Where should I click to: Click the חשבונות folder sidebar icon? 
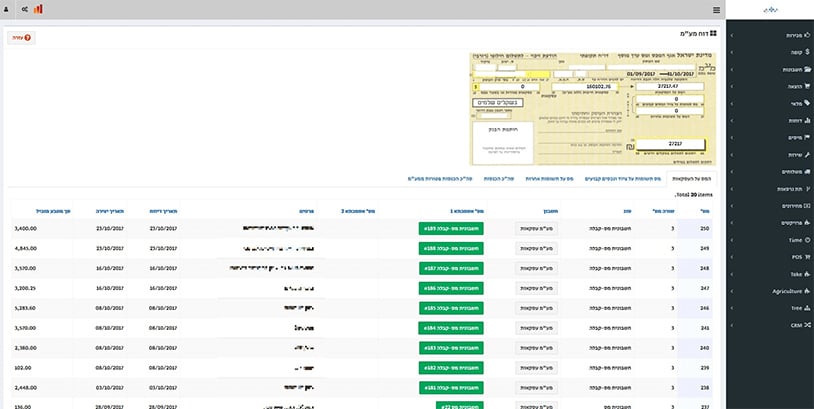click(x=807, y=69)
